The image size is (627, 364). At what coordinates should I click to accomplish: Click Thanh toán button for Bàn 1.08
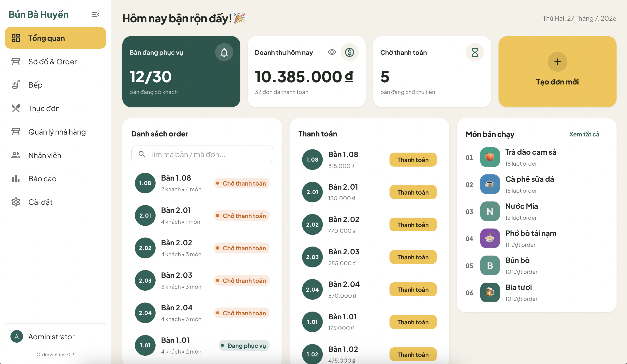tap(413, 160)
